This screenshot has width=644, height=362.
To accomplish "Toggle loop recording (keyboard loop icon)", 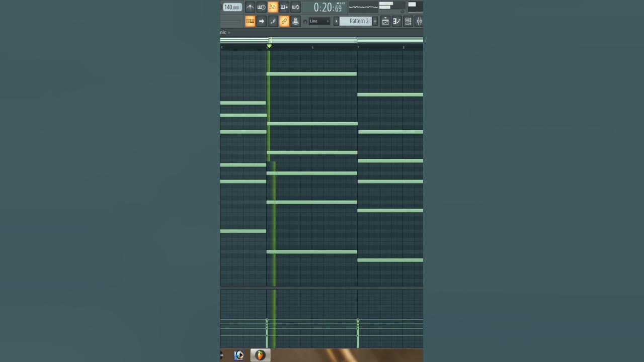I will pos(295,7).
